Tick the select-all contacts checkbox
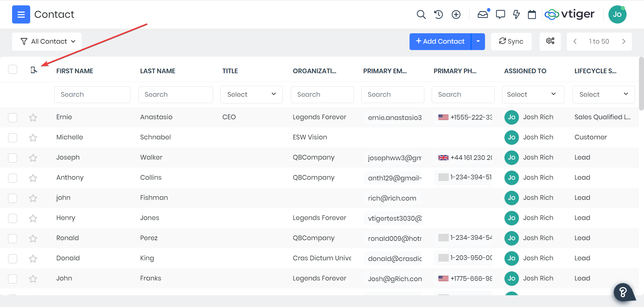Viewport: 644px width, 307px height. 13,70
